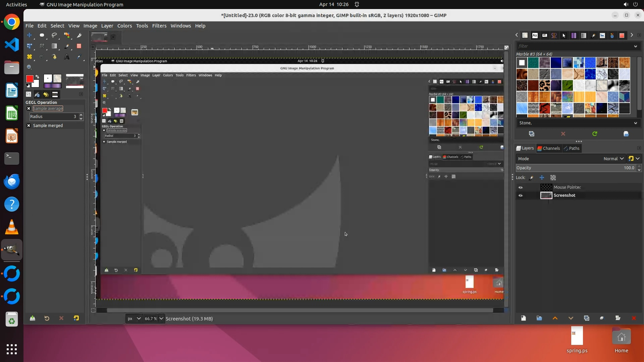Click the red foreground color swatch
This screenshot has height=362, width=644.
(x=30, y=78)
